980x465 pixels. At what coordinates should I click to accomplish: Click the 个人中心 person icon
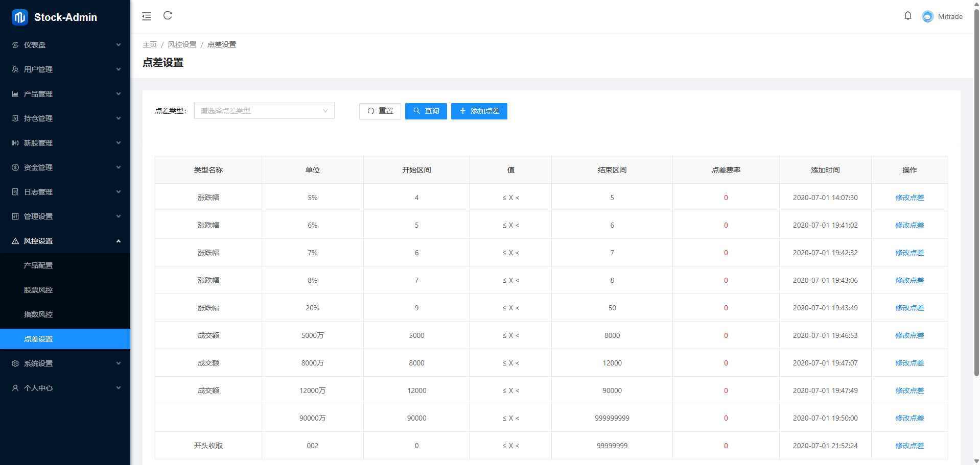(x=15, y=388)
